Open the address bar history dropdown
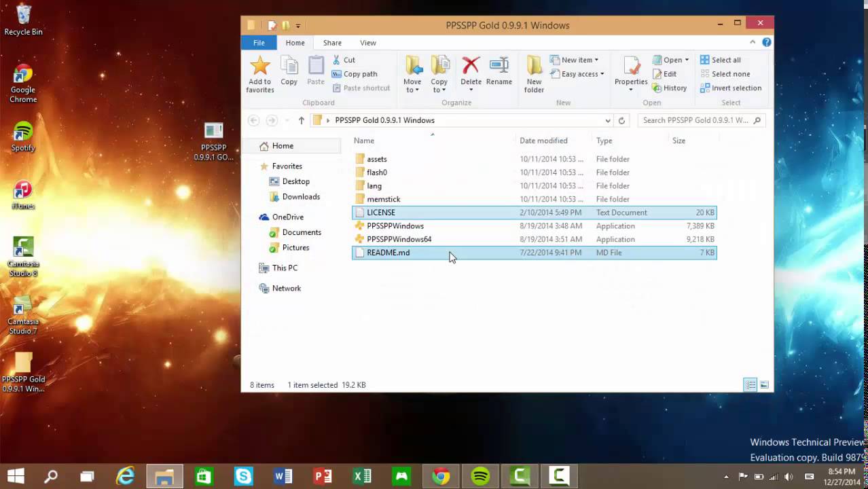 click(x=608, y=120)
